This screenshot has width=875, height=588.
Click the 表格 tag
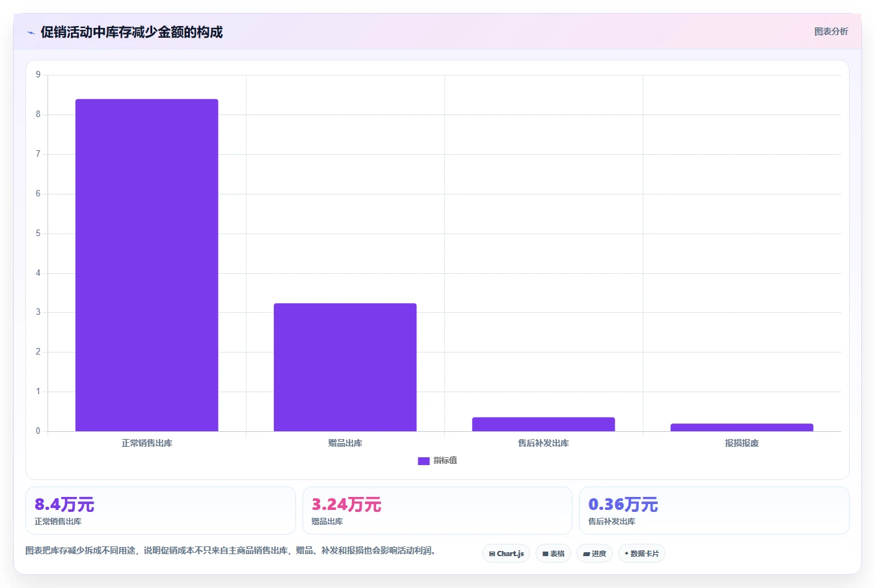pos(553,554)
